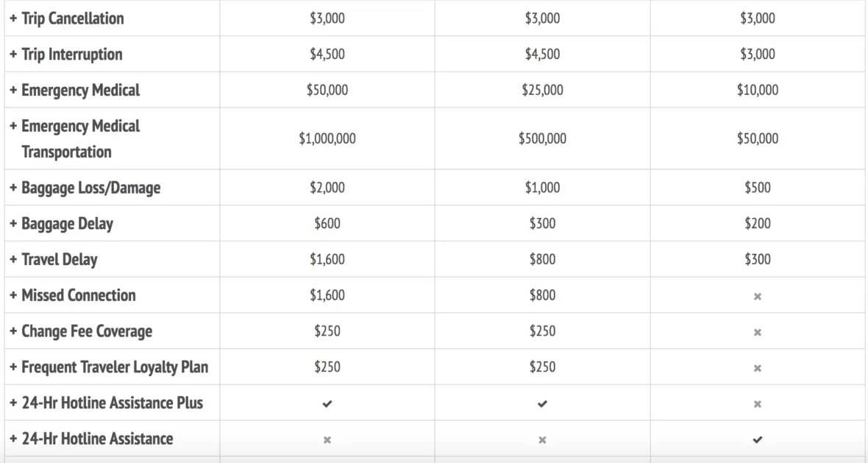Select the $1,000,000 Emergency Medical Transportation value

pos(327,138)
